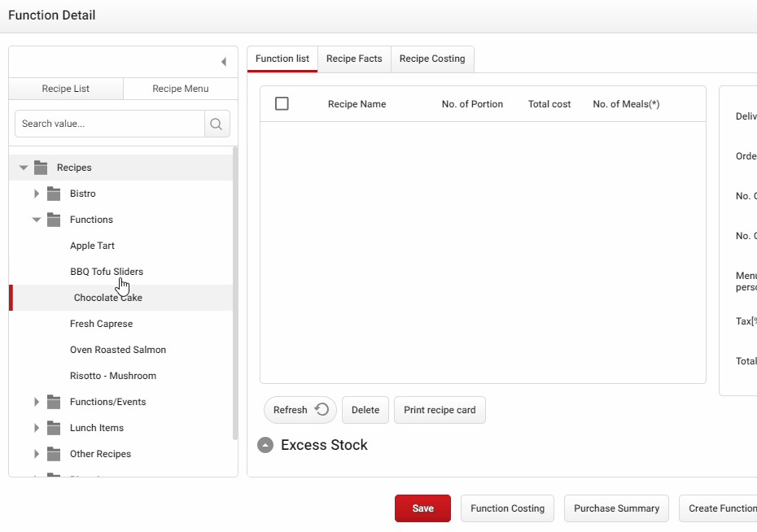The width and height of the screenshot is (757, 532).
Task: Switch to the Recipe Facts tab
Action: coord(354,59)
